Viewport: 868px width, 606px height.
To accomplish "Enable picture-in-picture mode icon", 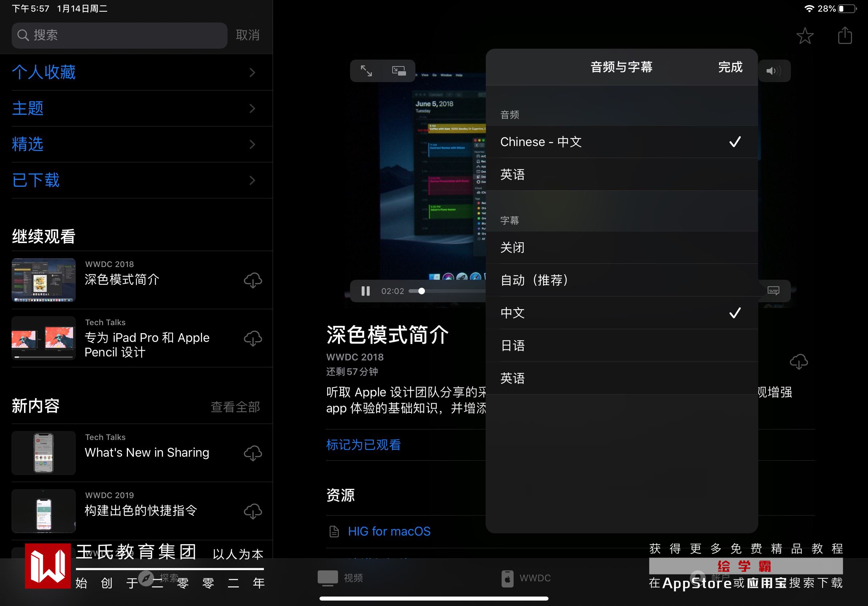I will (x=399, y=70).
